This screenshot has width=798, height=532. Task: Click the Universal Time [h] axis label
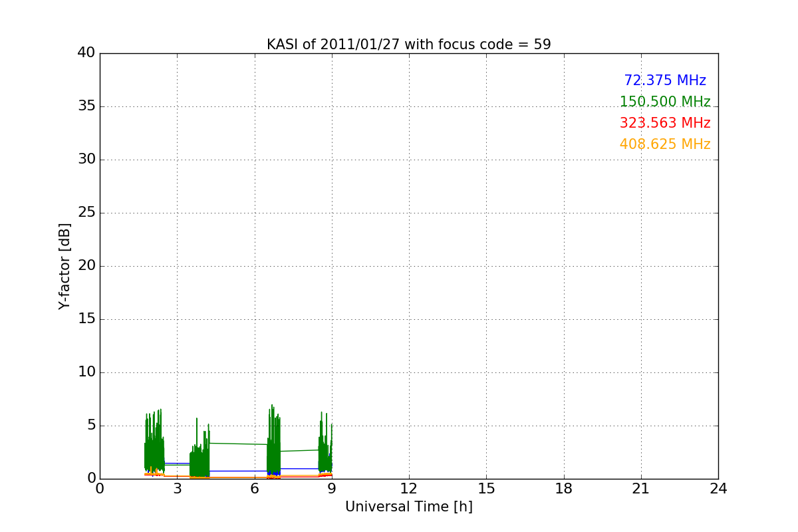tap(408, 507)
